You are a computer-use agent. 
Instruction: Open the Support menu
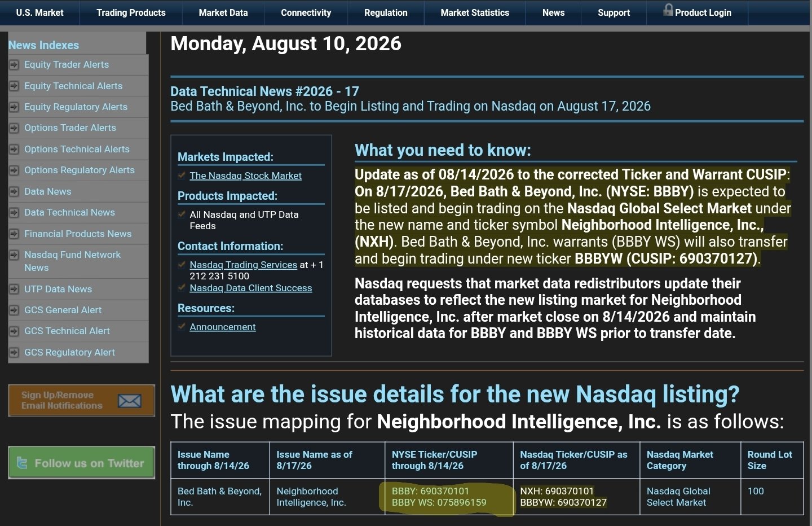pos(614,12)
